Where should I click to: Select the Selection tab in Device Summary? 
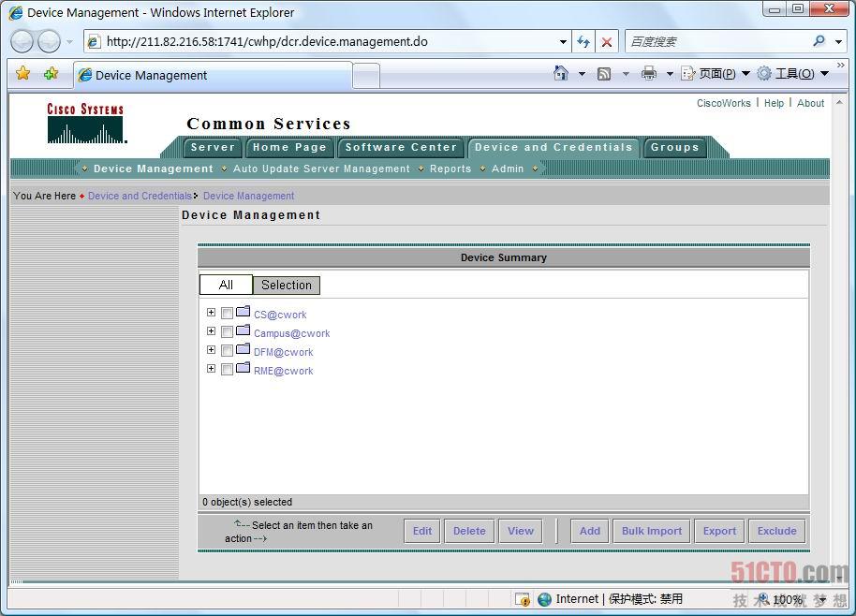click(287, 285)
